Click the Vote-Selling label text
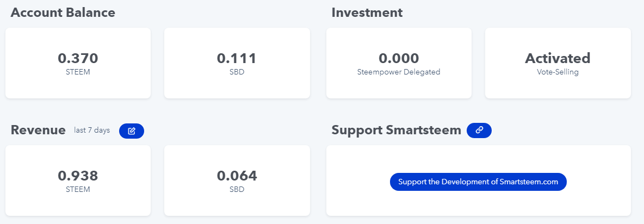The image size is (644, 224). pos(558,72)
